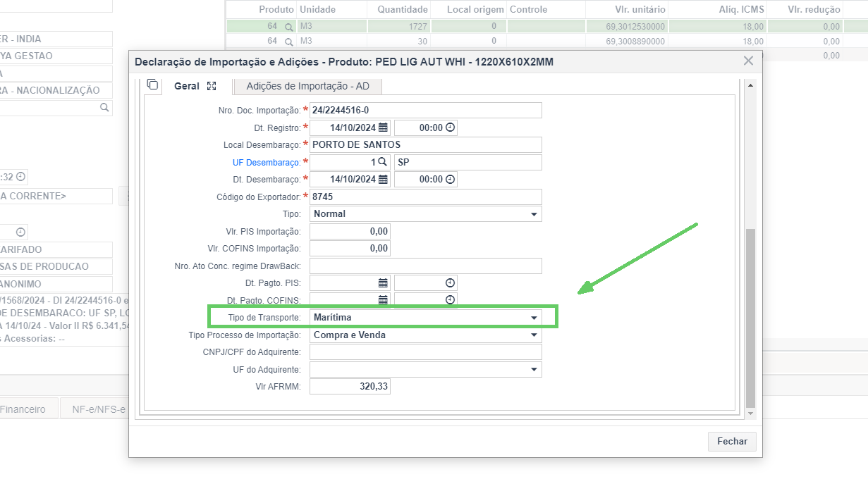Select the Geral tab
The width and height of the screenshot is (868, 491).
pos(186,86)
